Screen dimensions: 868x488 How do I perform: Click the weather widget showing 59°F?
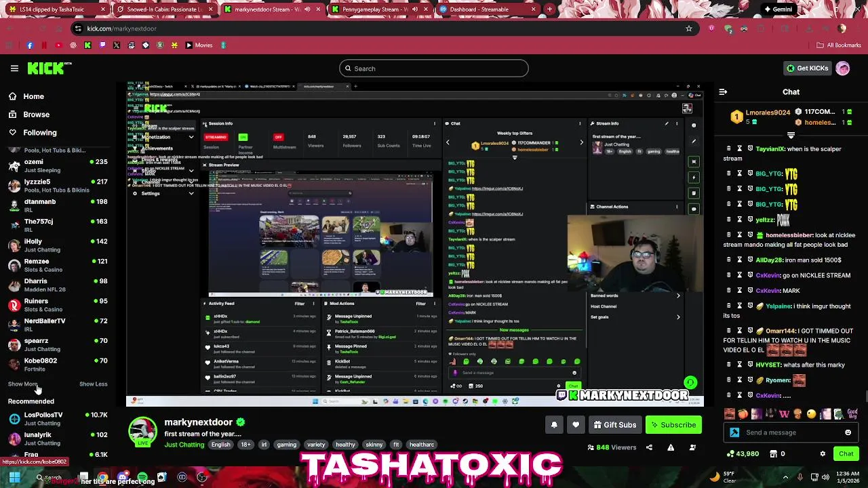click(x=724, y=477)
